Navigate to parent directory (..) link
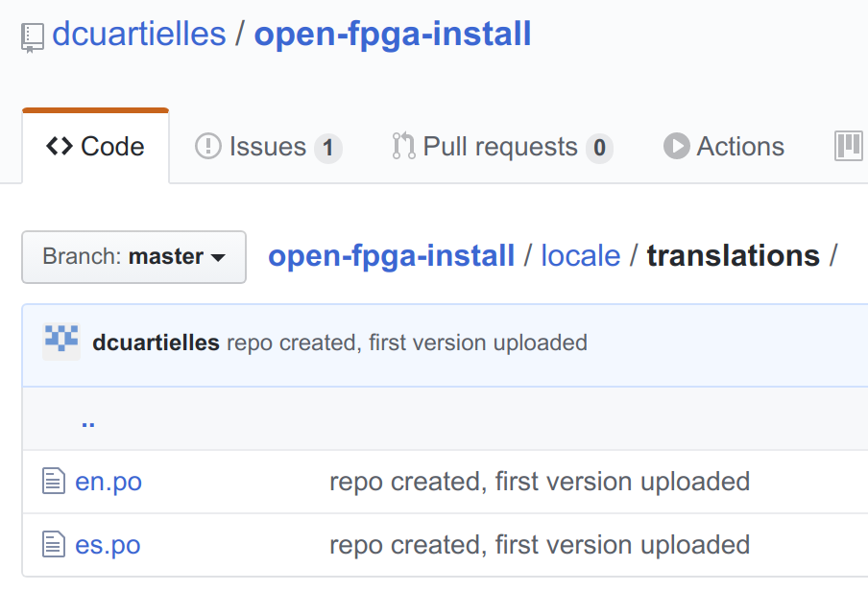868x591 pixels. pos(88,423)
